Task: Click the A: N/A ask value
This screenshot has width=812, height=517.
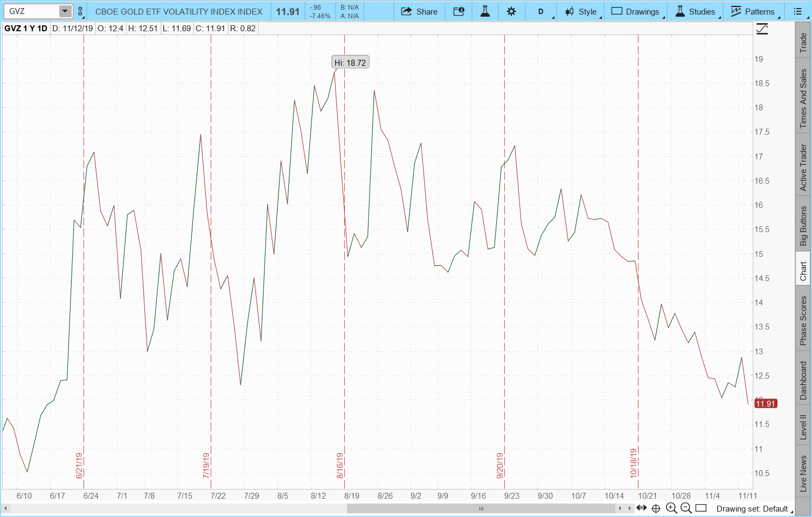Action: point(350,16)
